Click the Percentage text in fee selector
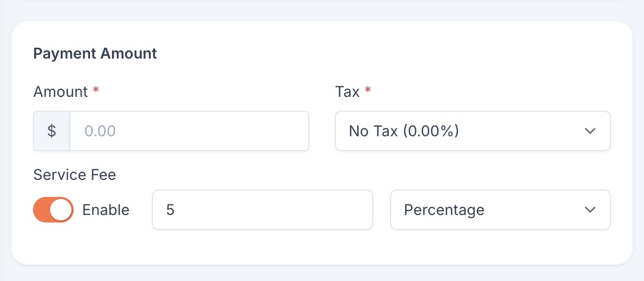Screen dimensions: 644x281 click(x=444, y=210)
